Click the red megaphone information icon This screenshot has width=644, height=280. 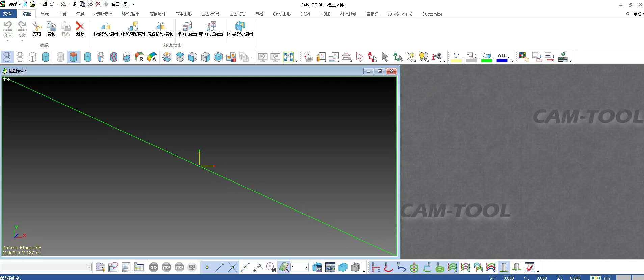[x=436, y=57]
